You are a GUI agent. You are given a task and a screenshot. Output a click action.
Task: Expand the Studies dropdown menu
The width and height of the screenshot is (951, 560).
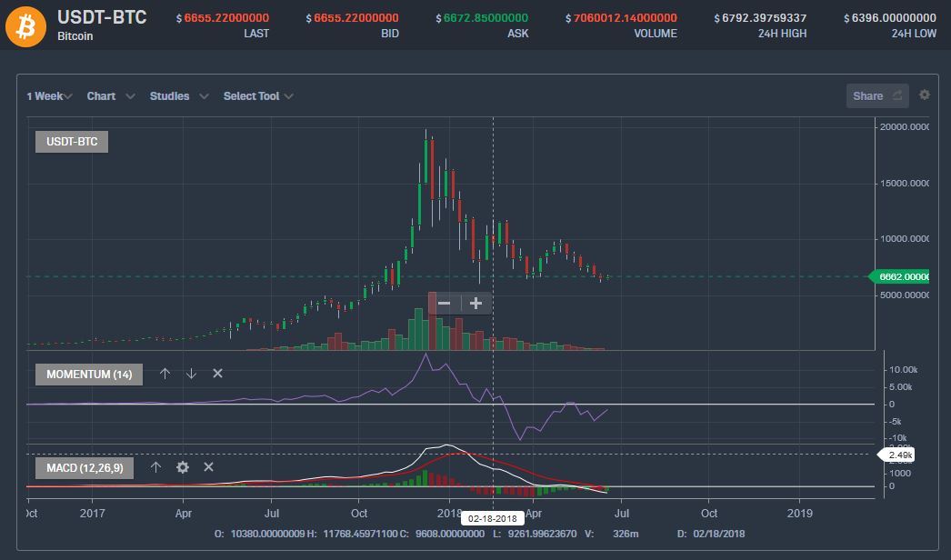179,95
